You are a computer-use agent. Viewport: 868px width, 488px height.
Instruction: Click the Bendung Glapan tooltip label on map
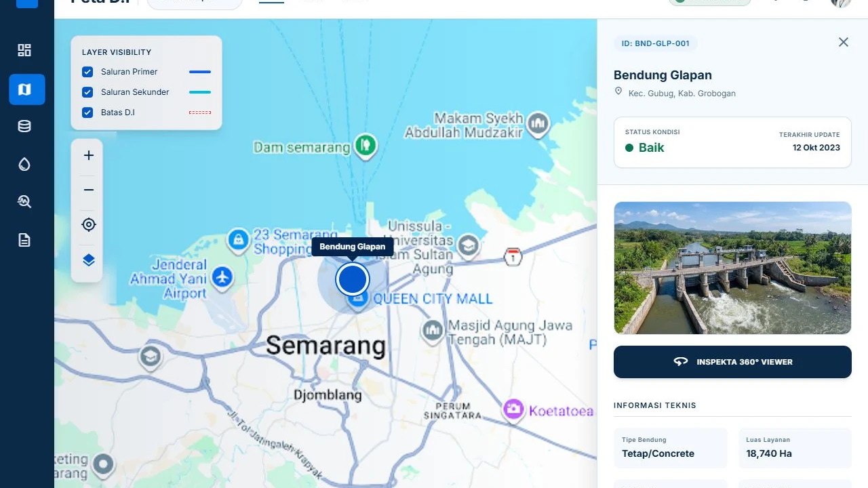[353, 247]
